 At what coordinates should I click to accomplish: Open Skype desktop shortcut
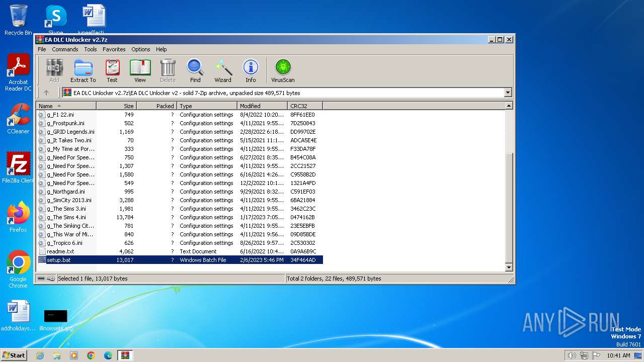(x=55, y=20)
